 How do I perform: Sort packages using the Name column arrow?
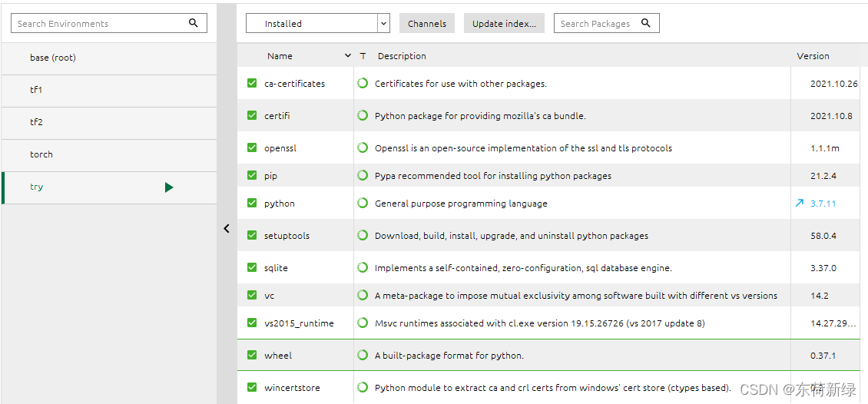tap(348, 56)
